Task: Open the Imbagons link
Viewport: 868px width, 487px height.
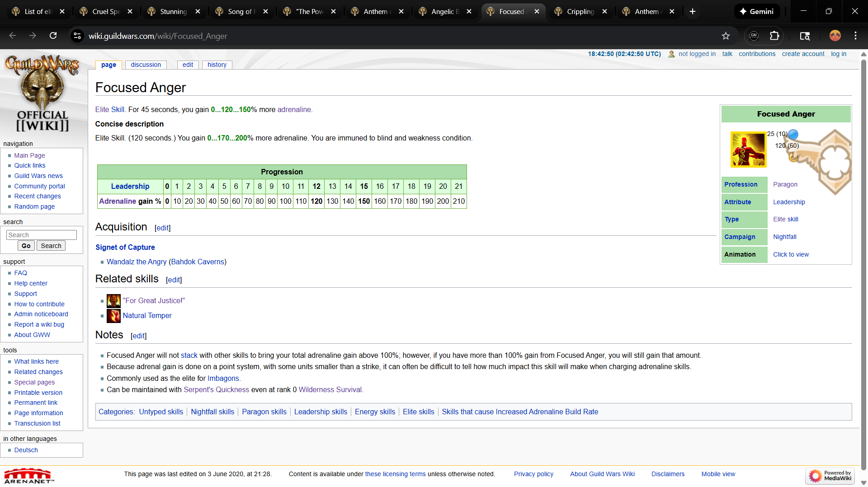Action: click(x=223, y=379)
